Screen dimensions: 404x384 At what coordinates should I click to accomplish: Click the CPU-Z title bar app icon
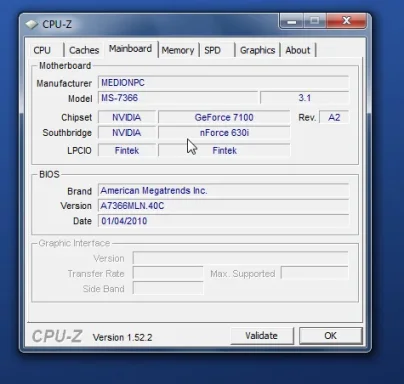click(x=32, y=24)
